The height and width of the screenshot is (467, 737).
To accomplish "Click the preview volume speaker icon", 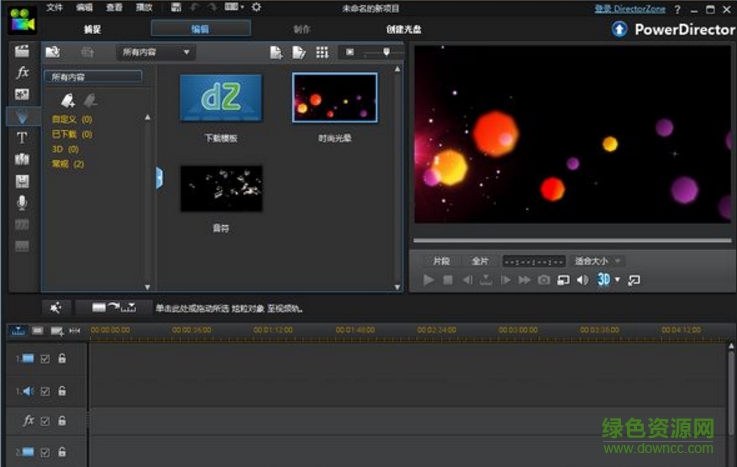I will (x=583, y=280).
